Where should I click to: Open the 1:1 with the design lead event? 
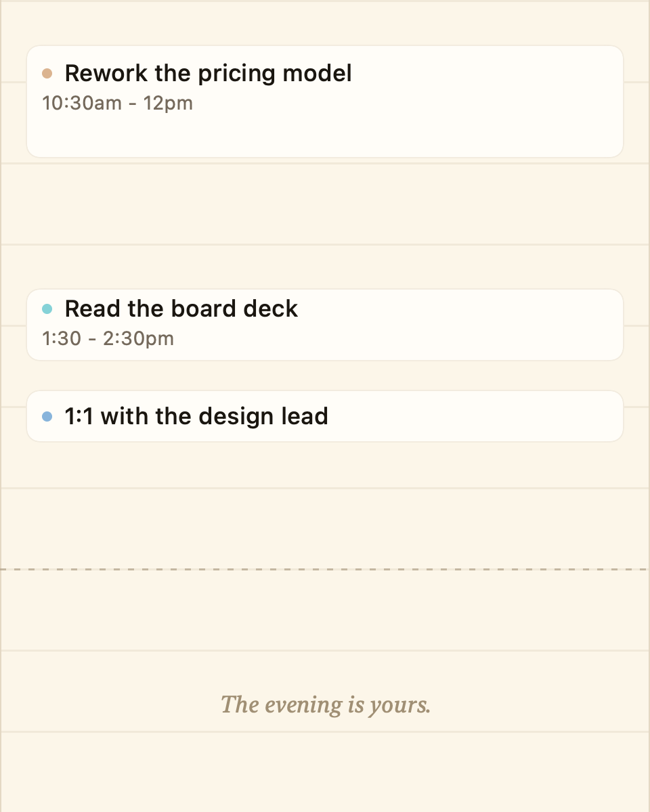[325, 416]
